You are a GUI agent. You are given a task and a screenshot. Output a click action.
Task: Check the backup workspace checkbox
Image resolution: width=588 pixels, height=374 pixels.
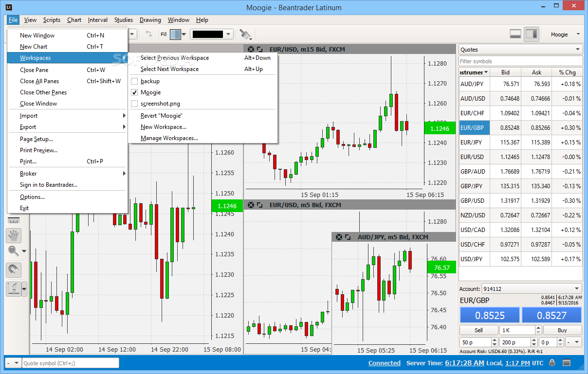click(x=134, y=81)
